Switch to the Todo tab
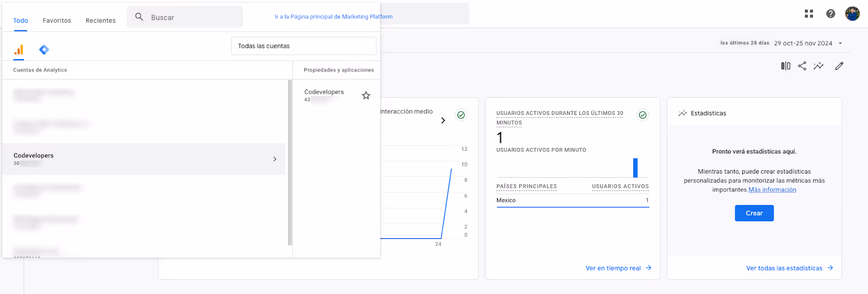 (x=21, y=21)
